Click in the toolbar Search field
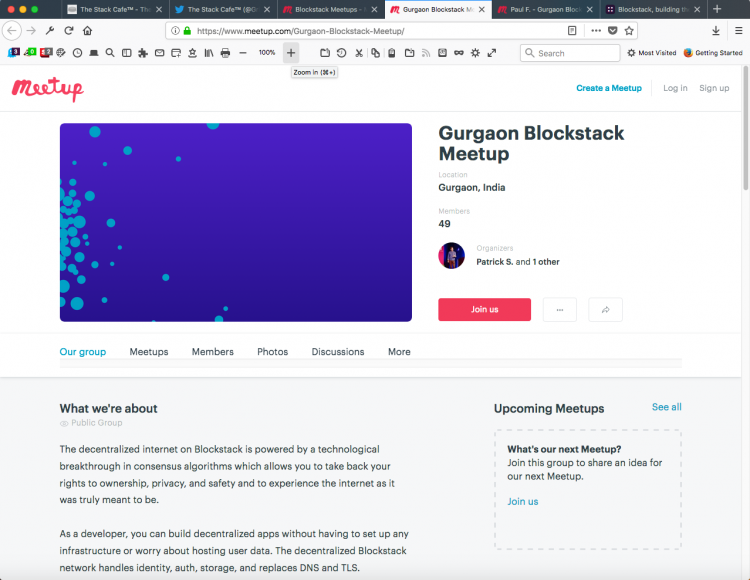 pos(570,53)
